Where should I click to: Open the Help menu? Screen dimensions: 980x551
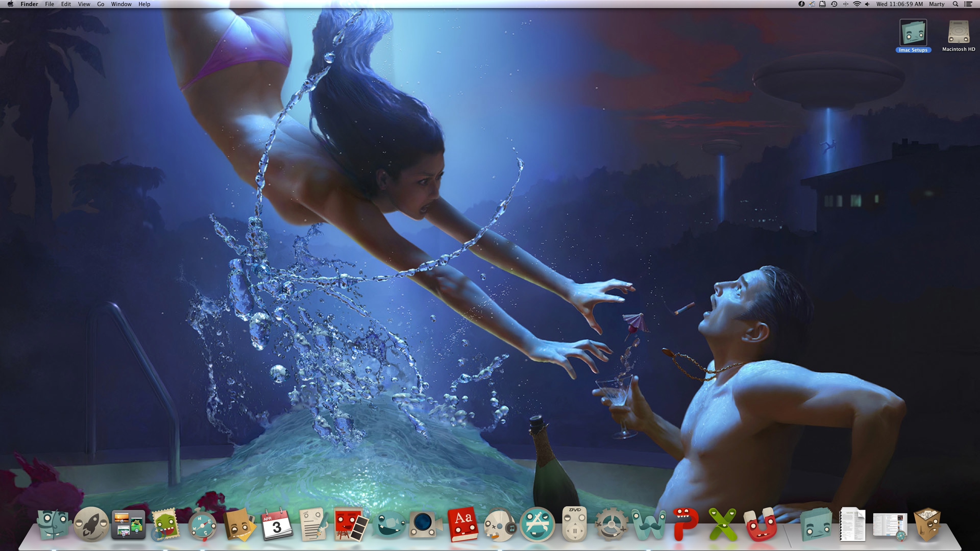144,4
